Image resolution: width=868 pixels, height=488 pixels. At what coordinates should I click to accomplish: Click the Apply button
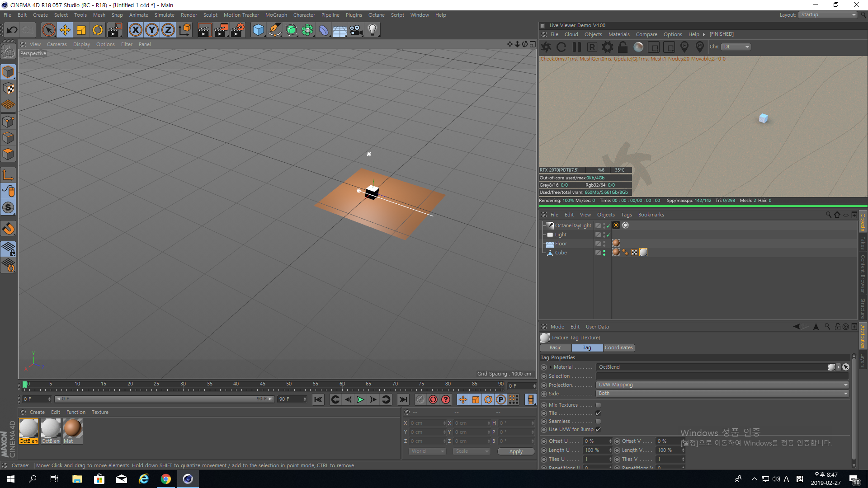pos(516,451)
